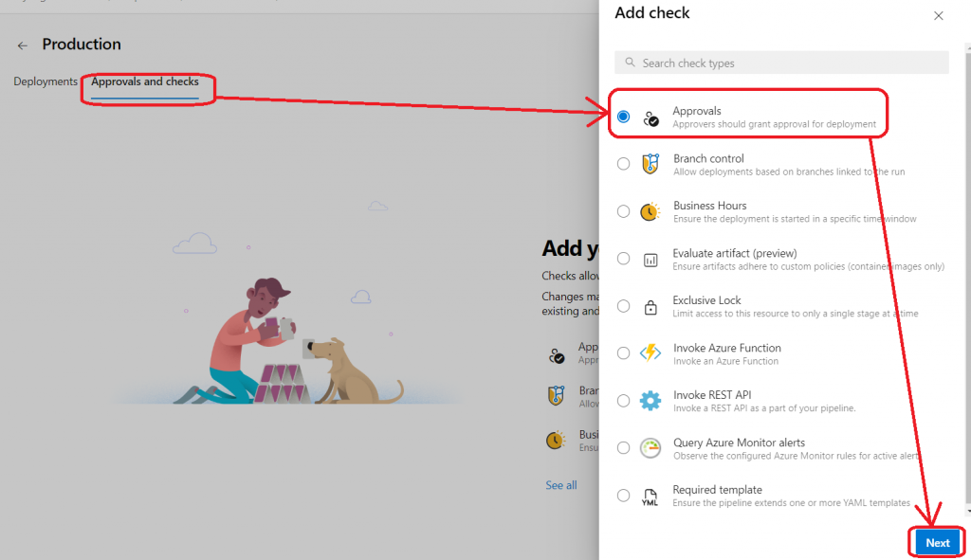Click the 'Invoke Azure Function' title text

(x=727, y=348)
